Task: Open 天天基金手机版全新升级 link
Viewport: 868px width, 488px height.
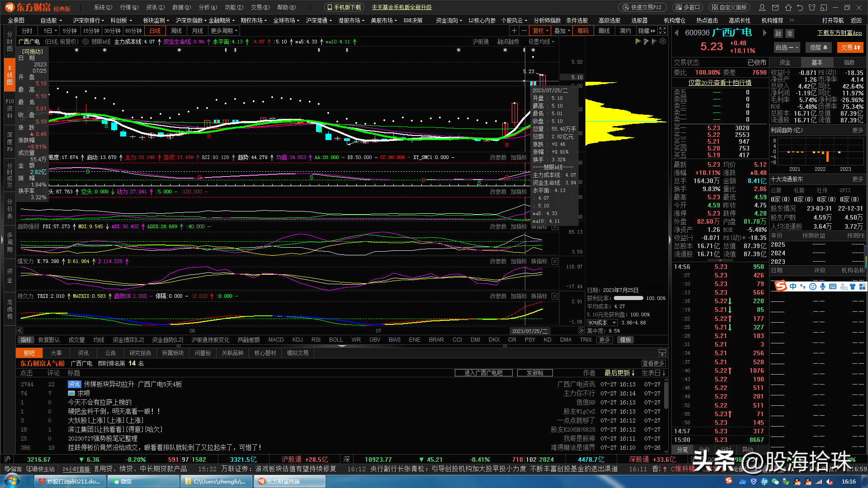Action: pyautogui.click(x=401, y=7)
